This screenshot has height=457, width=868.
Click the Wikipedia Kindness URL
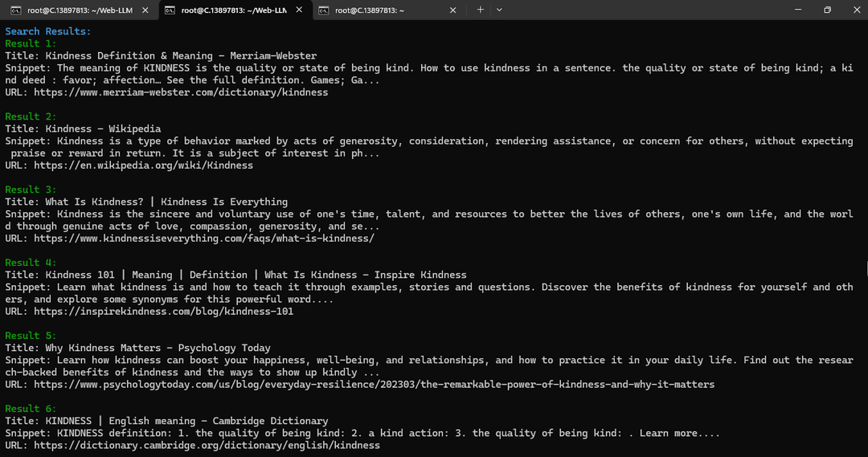point(143,165)
